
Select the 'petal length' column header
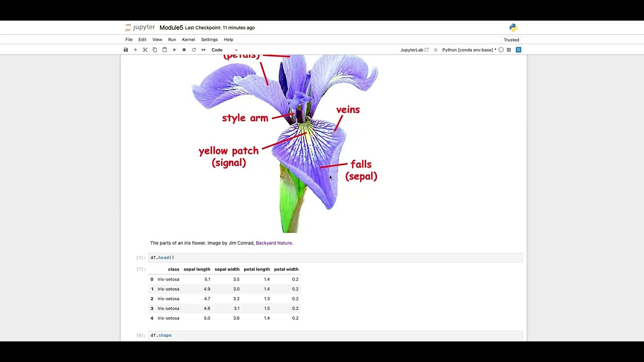click(257, 269)
